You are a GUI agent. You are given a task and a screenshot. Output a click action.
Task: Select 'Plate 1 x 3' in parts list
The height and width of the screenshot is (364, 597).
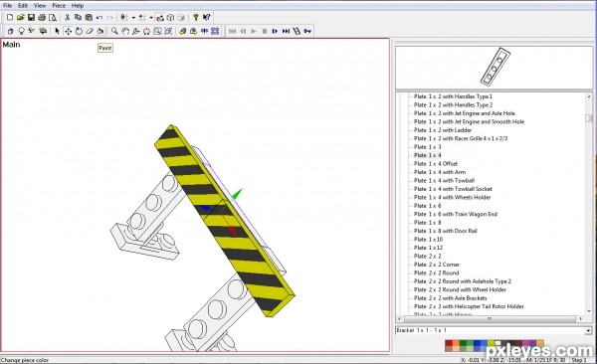point(428,147)
